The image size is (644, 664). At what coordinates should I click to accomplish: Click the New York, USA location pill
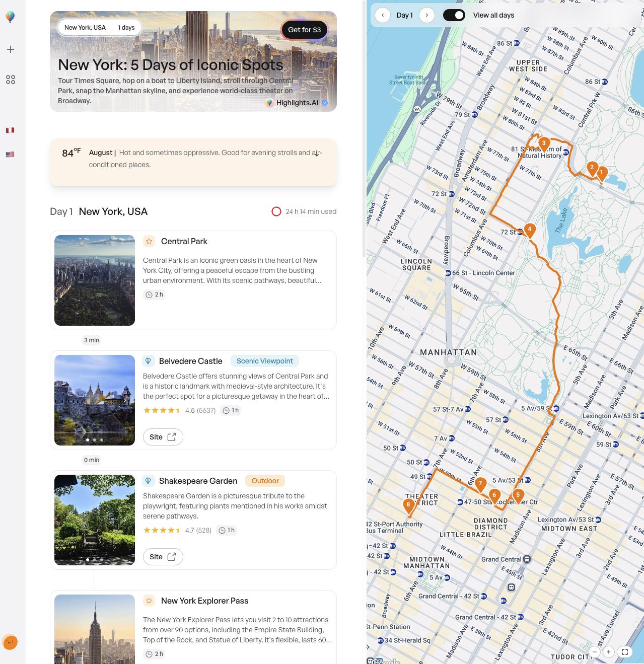tap(85, 28)
